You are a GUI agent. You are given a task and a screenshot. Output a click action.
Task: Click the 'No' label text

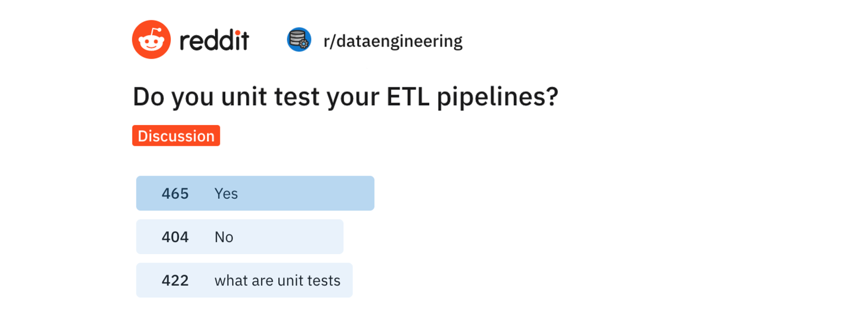pos(224,237)
